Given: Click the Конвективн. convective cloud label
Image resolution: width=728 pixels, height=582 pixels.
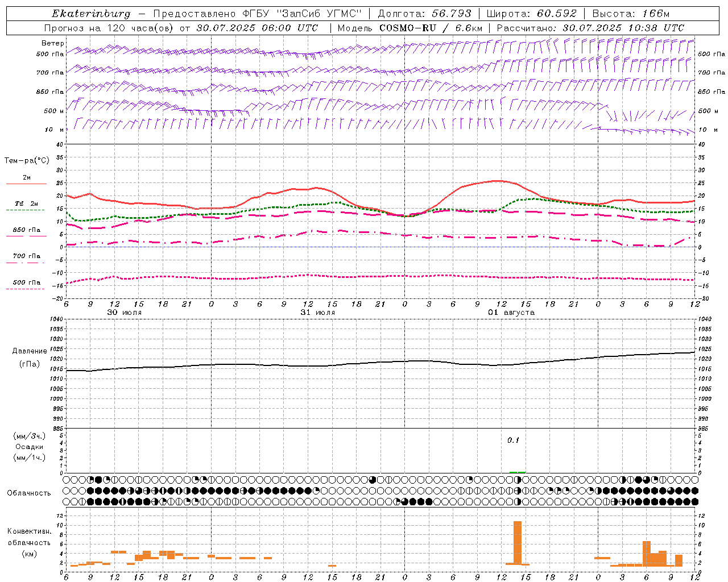Looking at the screenshot, I should click(30, 531).
